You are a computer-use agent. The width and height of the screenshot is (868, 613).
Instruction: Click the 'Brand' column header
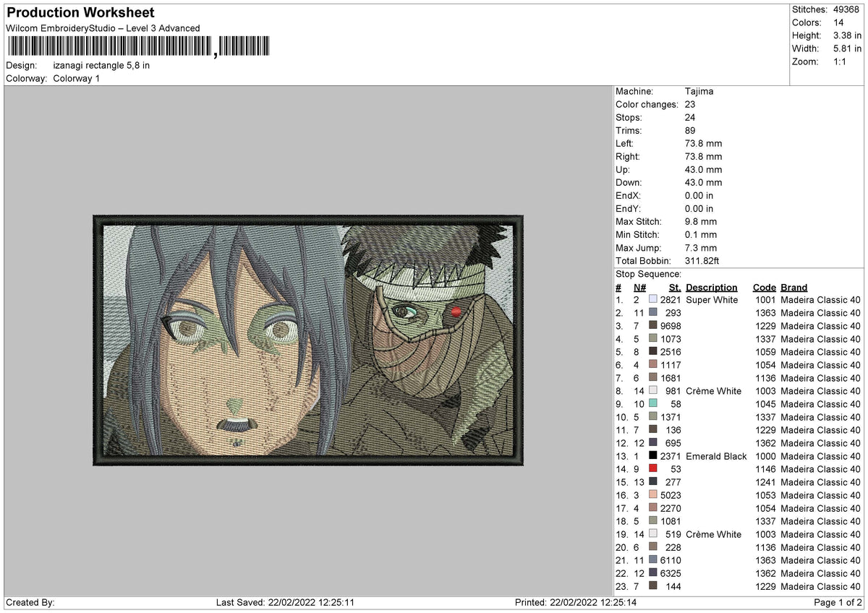(794, 288)
